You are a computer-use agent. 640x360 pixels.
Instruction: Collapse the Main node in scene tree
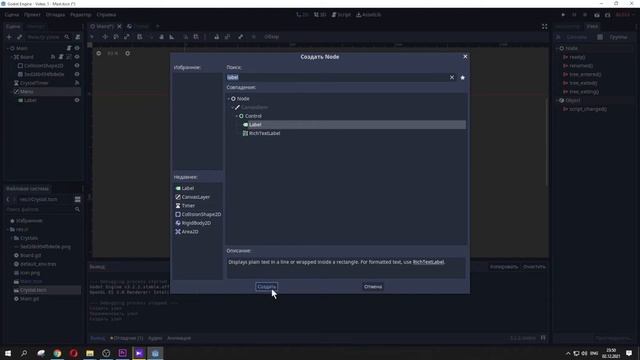pos(8,48)
